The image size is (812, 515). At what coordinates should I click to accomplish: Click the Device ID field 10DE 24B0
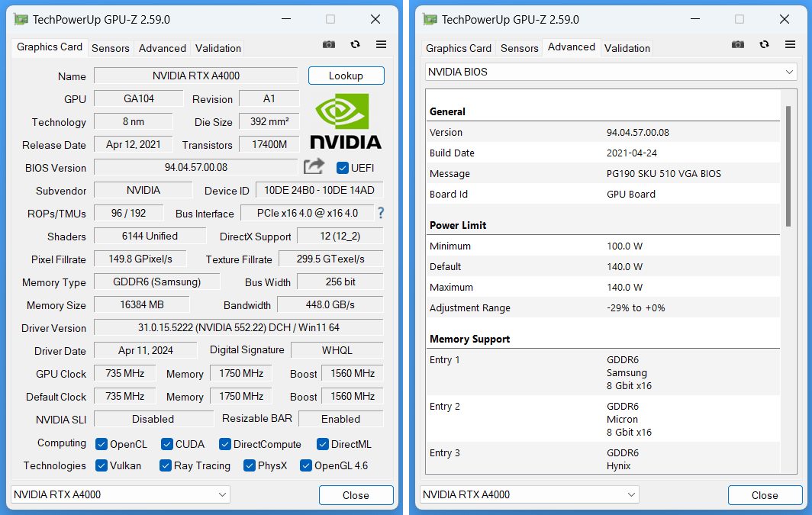coord(319,190)
